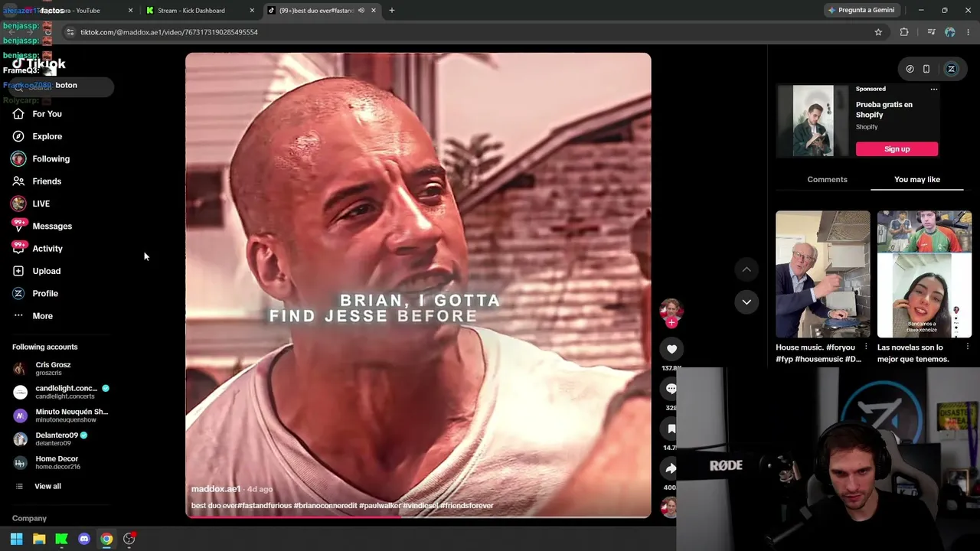Open options for the Shopify sponsored ad

coord(934,90)
